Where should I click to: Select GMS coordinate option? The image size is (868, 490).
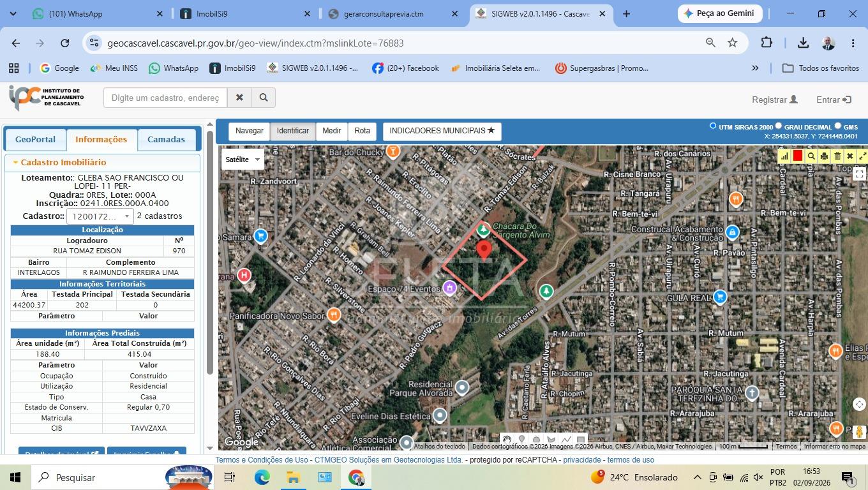(x=838, y=126)
